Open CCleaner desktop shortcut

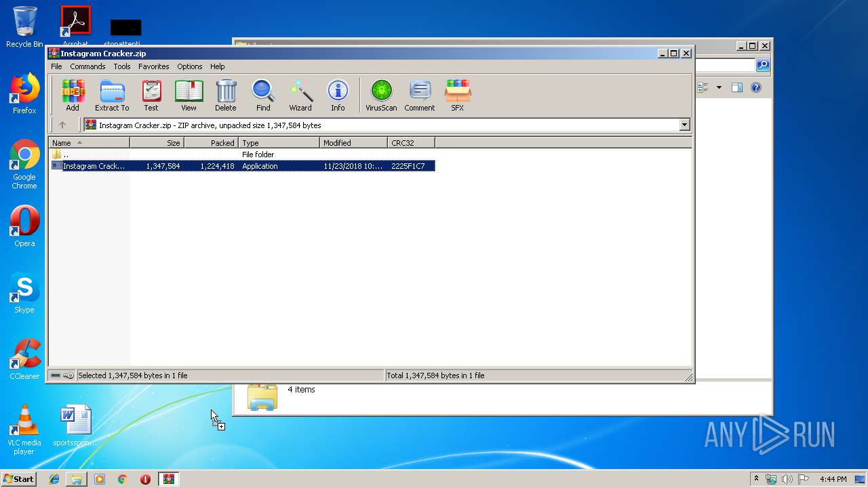(x=24, y=359)
